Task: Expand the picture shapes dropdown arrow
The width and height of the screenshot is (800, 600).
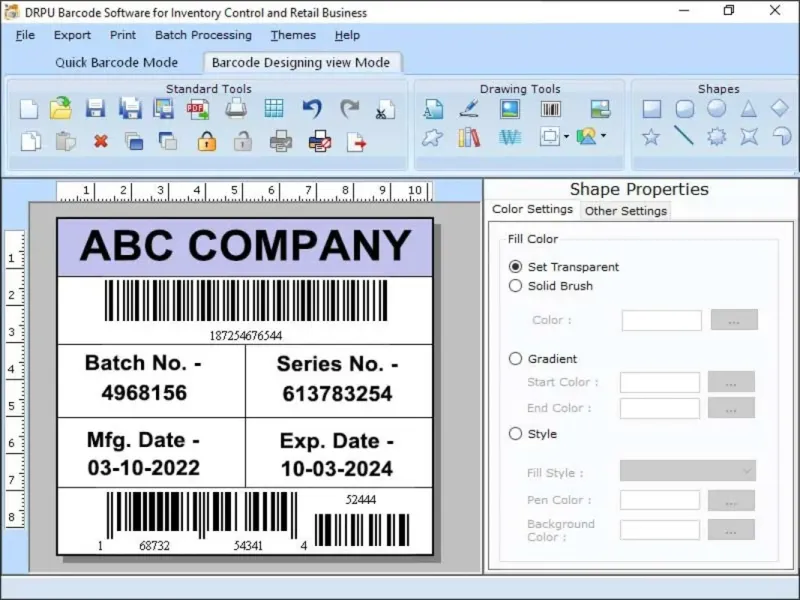Action: click(x=604, y=136)
